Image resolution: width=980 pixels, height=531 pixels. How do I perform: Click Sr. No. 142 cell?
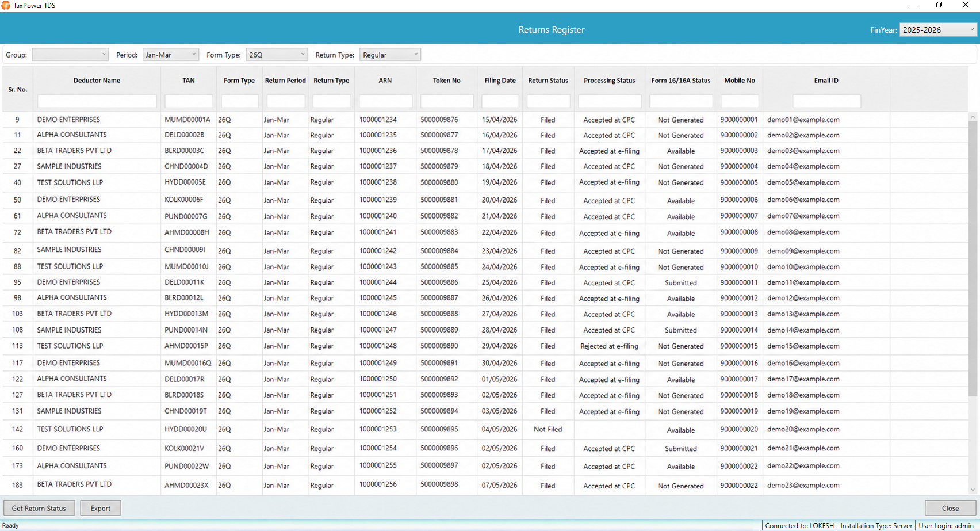[18, 429]
